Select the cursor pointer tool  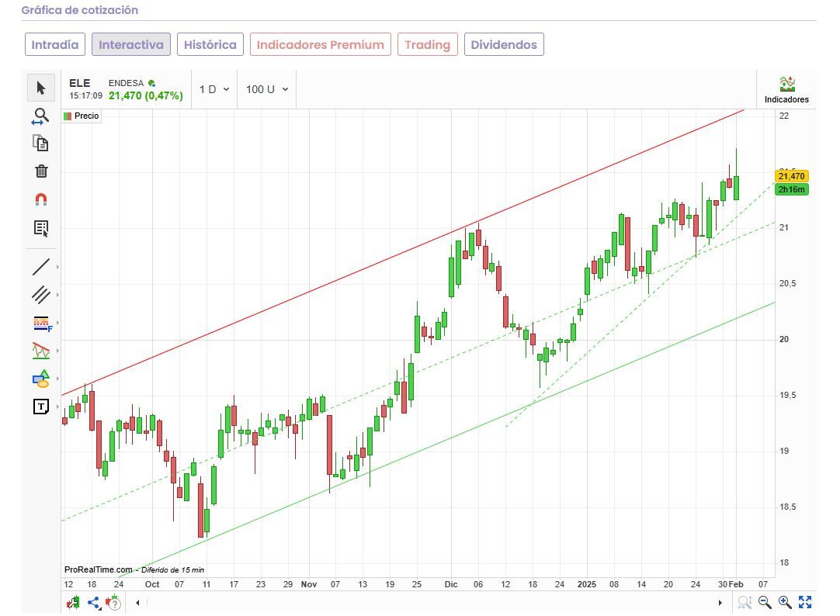pos(41,88)
